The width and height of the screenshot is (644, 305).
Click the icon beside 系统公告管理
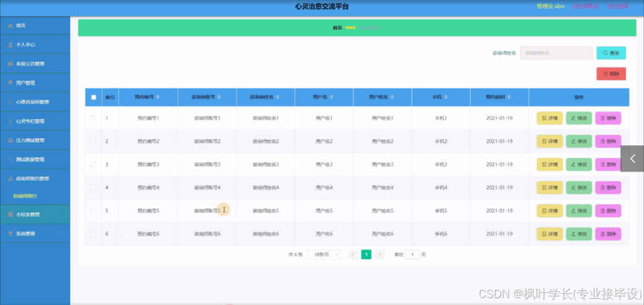pos(11,64)
